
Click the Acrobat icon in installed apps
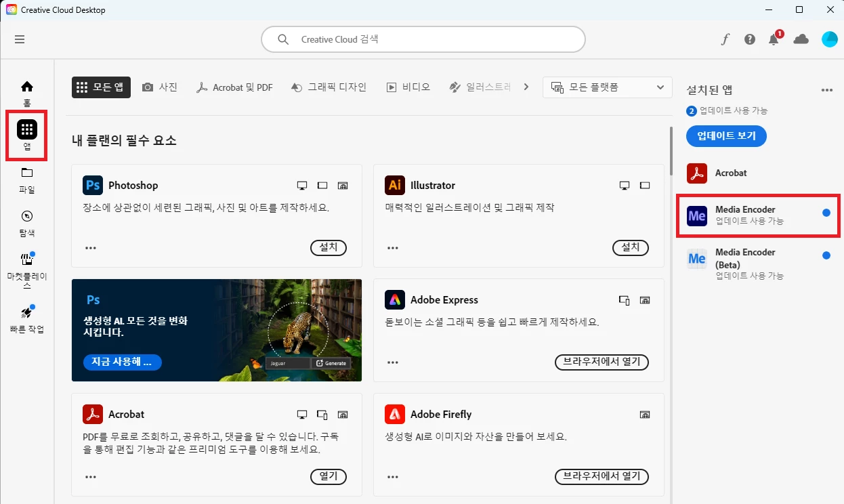click(x=697, y=173)
